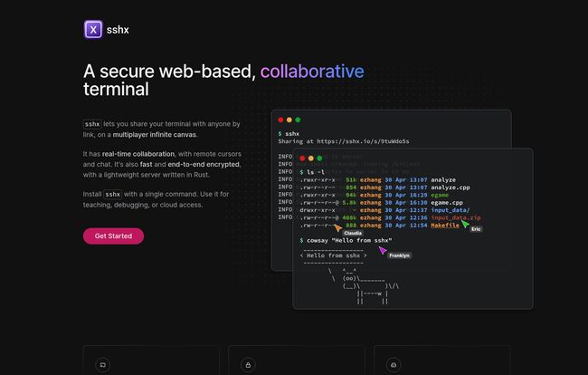Click the inline "sshx" code tag after Install

112,194
